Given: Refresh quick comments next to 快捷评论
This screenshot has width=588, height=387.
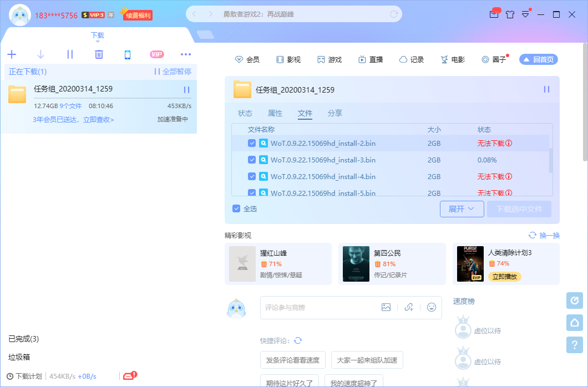Looking at the screenshot, I should (298, 340).
